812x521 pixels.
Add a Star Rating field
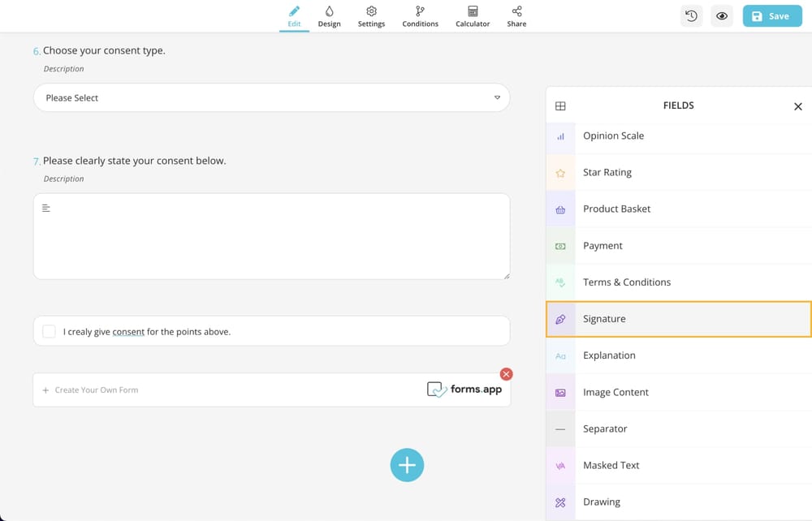[x=607, y=173]
